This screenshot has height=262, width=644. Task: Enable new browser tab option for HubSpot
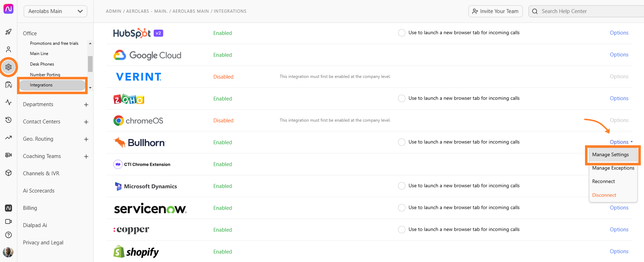402,33
